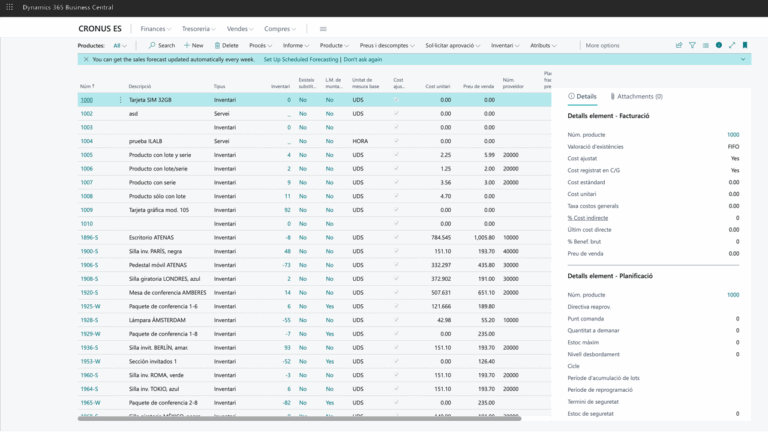Click the Delete trash action
Viewport: 768px width, 432px height.
(x=226, y=46)
